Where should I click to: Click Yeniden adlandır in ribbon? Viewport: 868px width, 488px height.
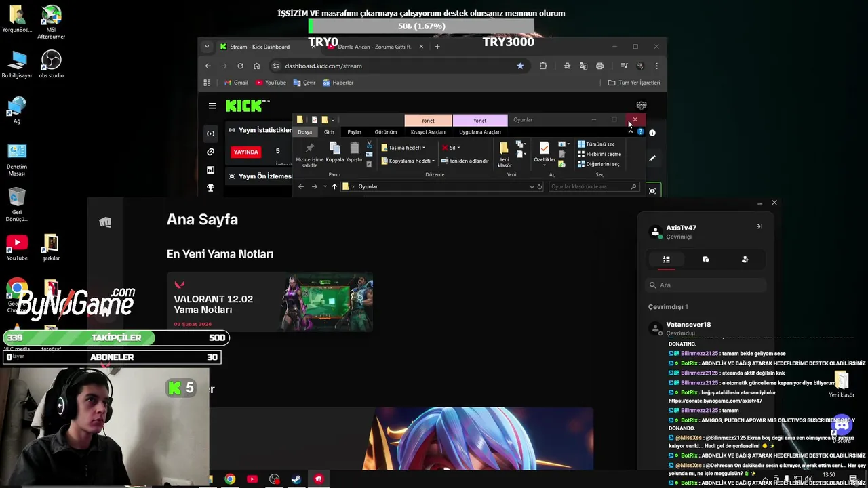465,161
